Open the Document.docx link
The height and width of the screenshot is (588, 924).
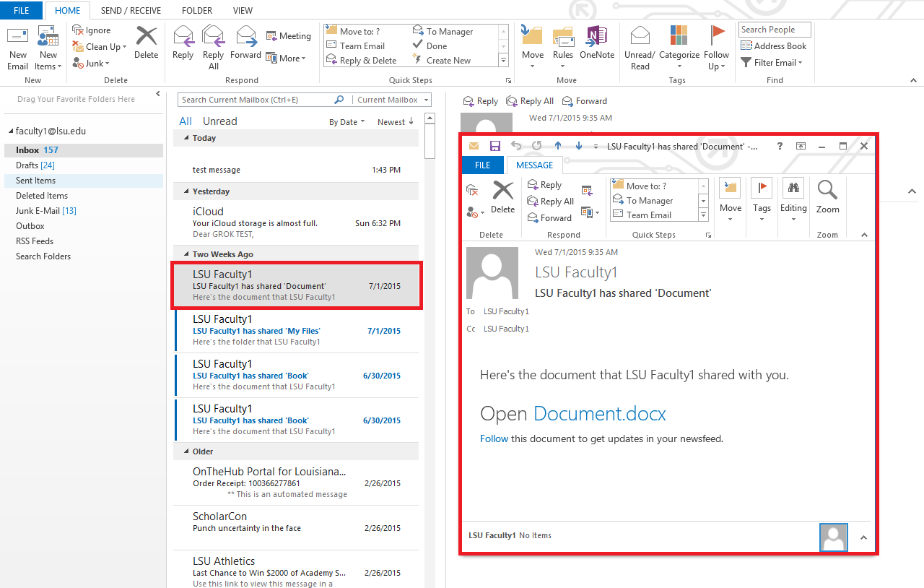pos(600,413)
